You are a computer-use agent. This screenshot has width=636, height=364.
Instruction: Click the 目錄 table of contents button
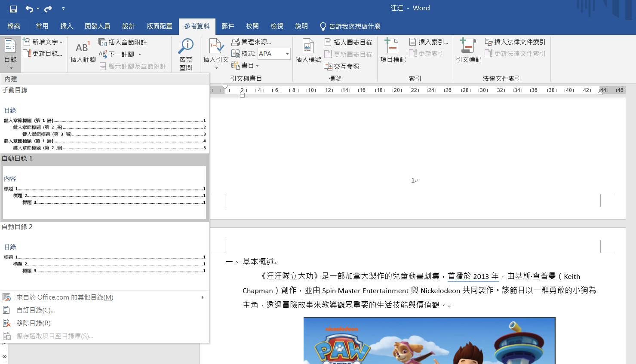coord(10,54)
